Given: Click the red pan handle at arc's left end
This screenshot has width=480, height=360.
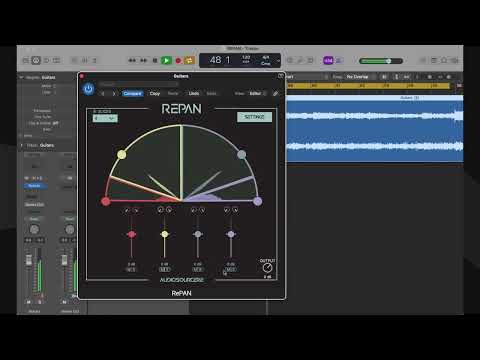Looking at the screenshot, I should point(106,201).
